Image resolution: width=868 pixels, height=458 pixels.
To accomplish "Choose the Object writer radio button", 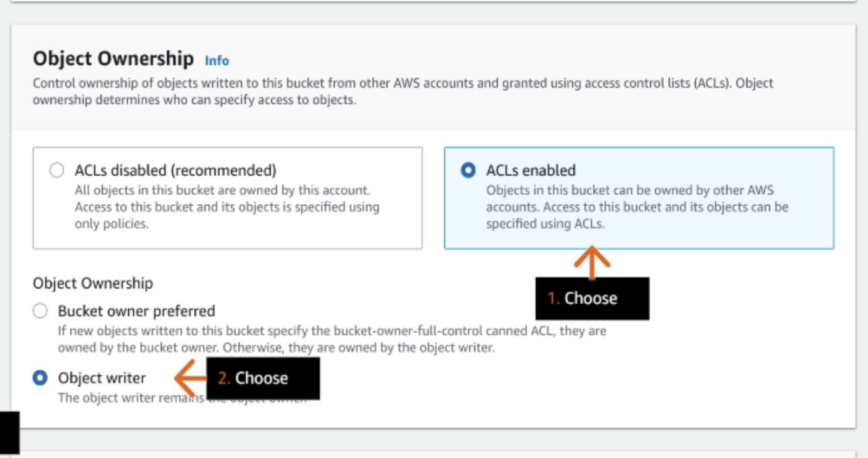I will (40, 378).
